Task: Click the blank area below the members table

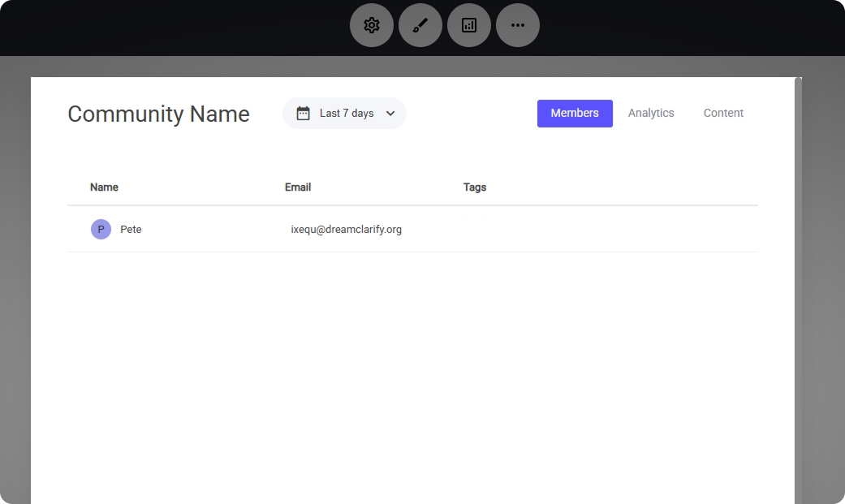Action: (x=412, y=373)
